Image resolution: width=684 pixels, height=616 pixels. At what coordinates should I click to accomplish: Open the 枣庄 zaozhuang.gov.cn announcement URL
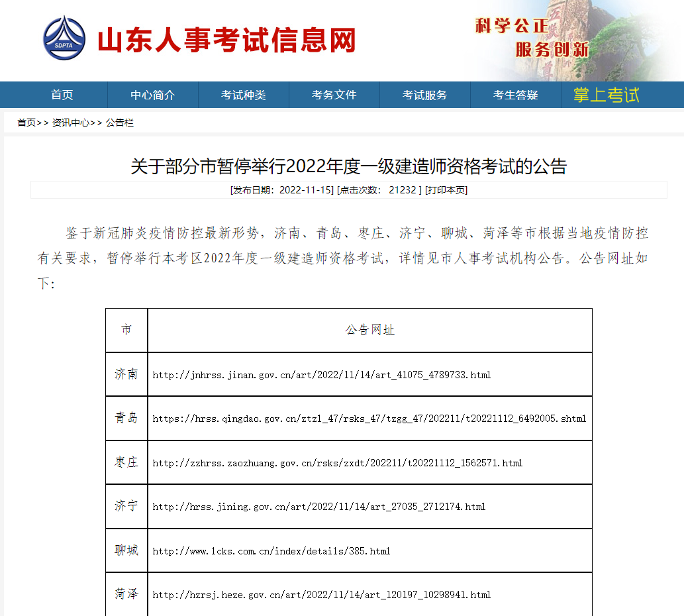point(337,463)
